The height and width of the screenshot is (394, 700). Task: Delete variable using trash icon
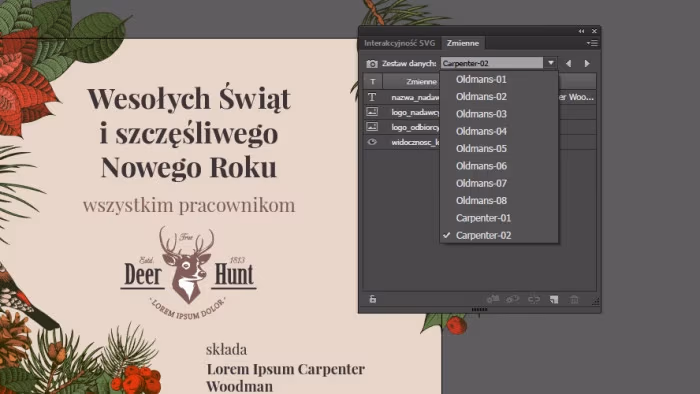tap(574, 299)
